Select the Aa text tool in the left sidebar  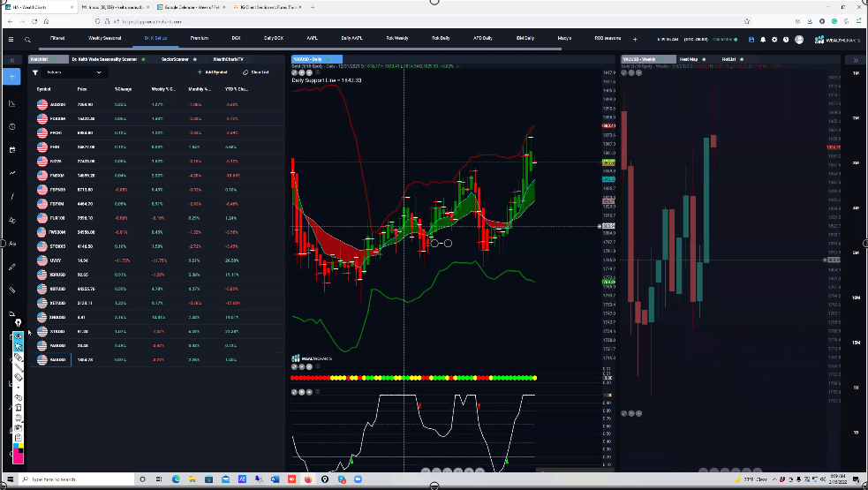pos(12,244)
